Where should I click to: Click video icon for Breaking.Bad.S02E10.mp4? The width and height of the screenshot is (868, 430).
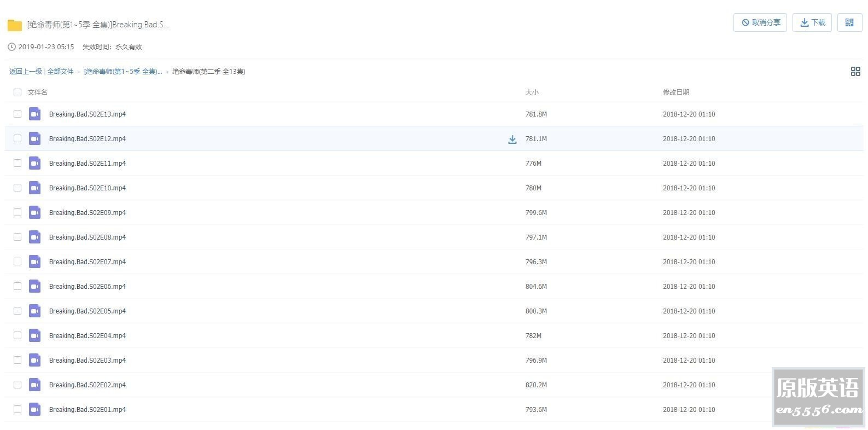[35, 188]
